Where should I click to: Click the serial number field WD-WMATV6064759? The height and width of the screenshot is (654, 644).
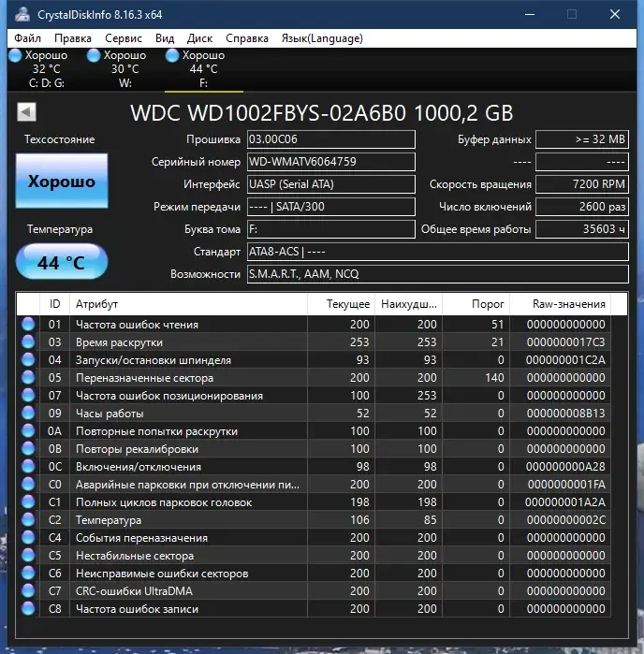point(331,162)
